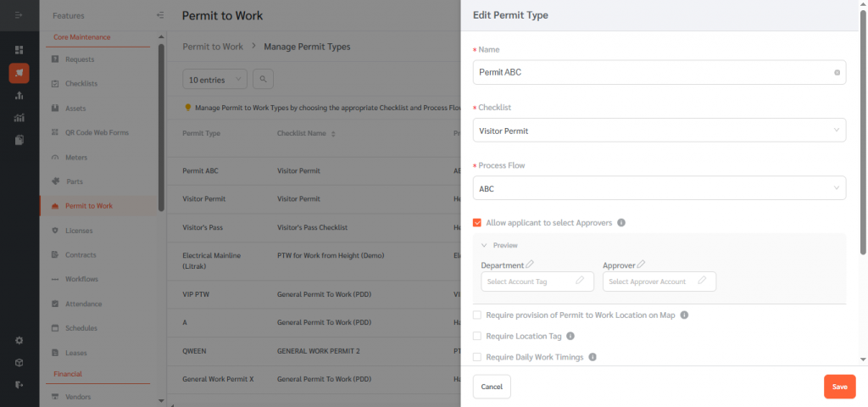Collapse the Preview section chevron
This screenshot has height=407, width=868.
pos(485,245)
